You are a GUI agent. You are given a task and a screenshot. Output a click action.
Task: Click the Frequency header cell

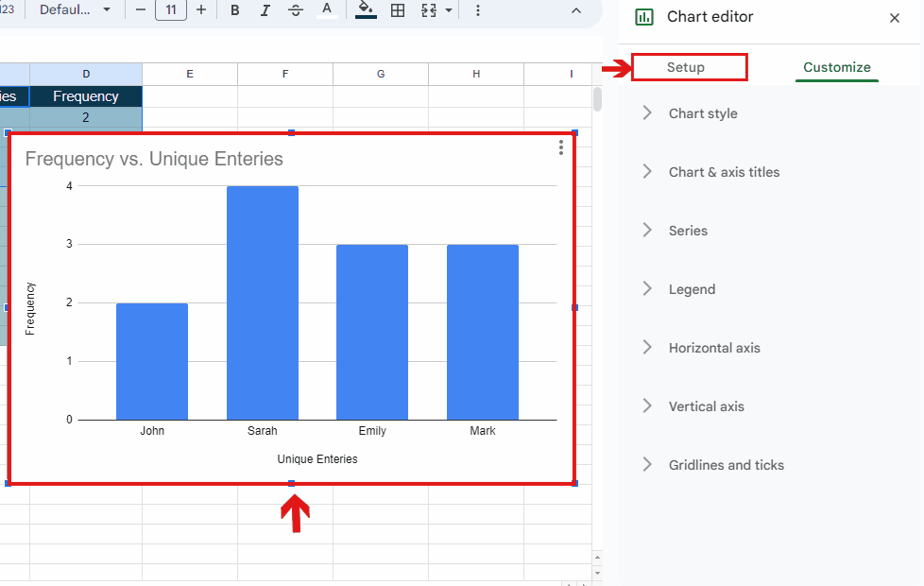(x=86, y=96)
